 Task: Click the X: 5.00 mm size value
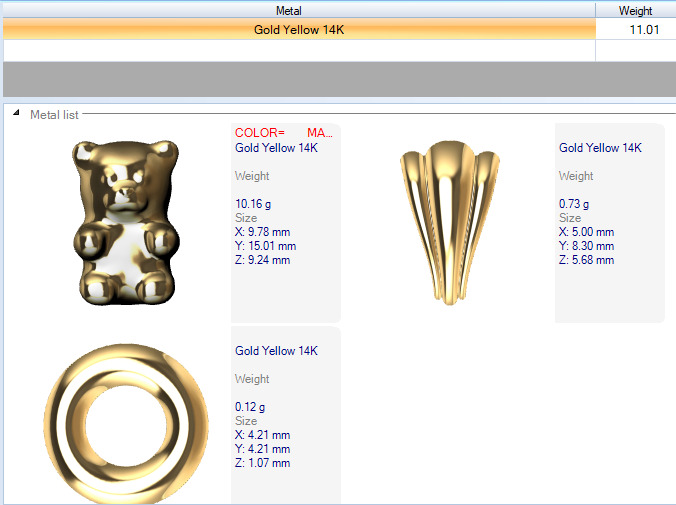pyautogui.click(x=586, y=232)
